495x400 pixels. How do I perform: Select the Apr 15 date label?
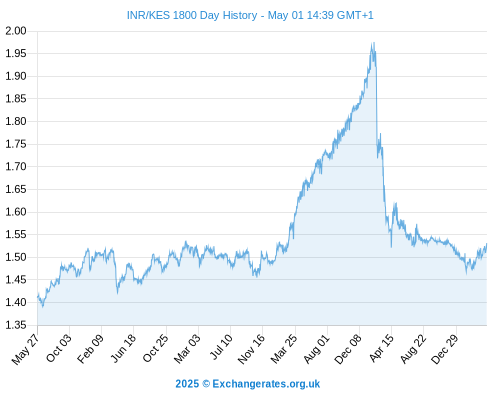(381, 348)
